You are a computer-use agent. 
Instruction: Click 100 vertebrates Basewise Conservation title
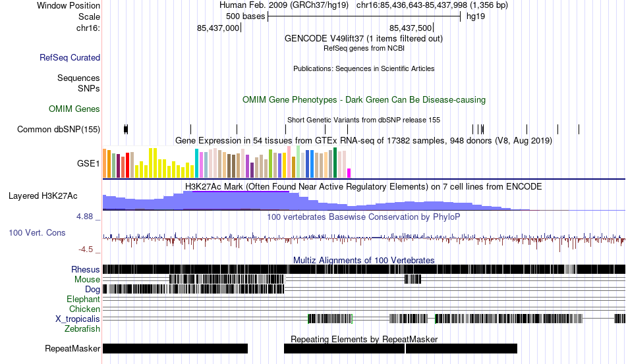363,217
